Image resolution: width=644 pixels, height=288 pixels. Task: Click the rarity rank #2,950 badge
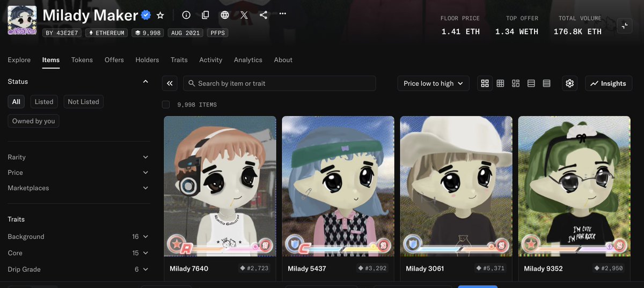click(x=609, y=268)
